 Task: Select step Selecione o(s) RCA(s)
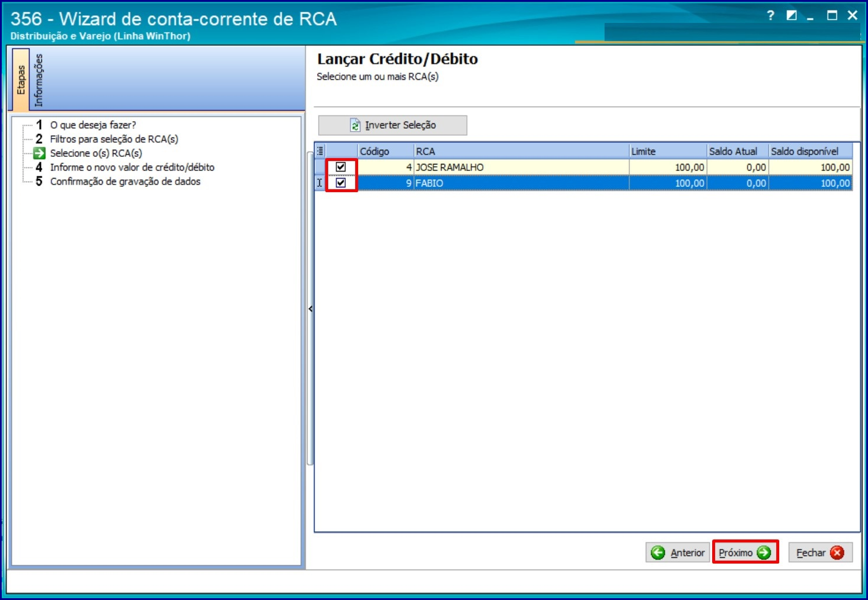(96, 153)
